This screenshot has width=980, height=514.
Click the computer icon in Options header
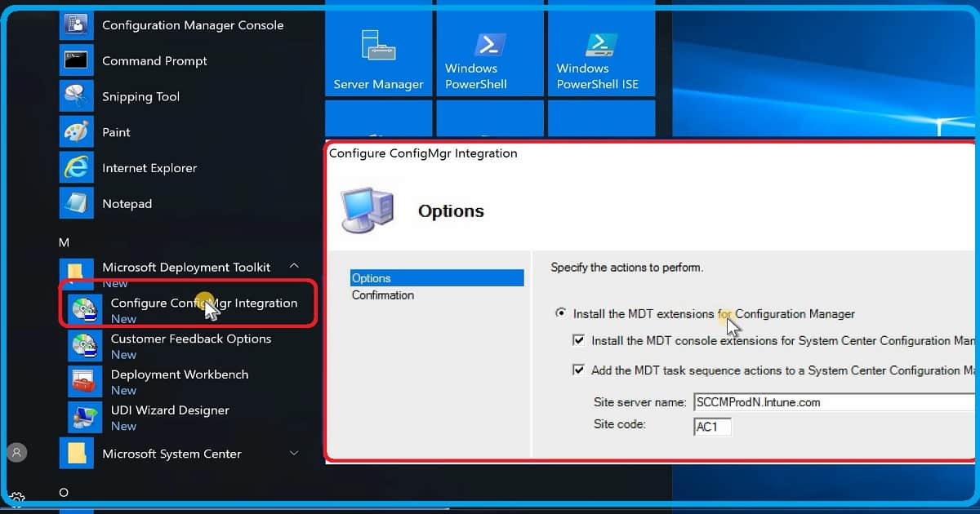367,210
